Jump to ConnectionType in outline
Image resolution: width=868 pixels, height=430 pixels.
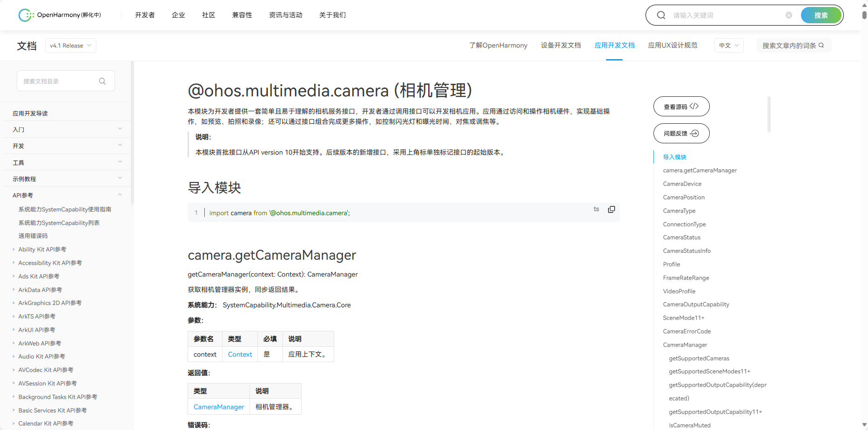[x=685, y=224]
